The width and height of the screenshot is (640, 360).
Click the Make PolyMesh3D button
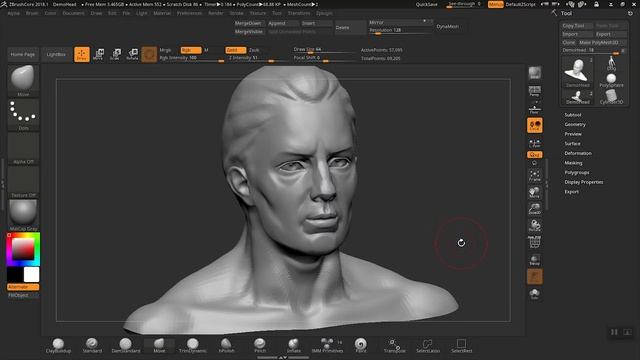point(598,42)
